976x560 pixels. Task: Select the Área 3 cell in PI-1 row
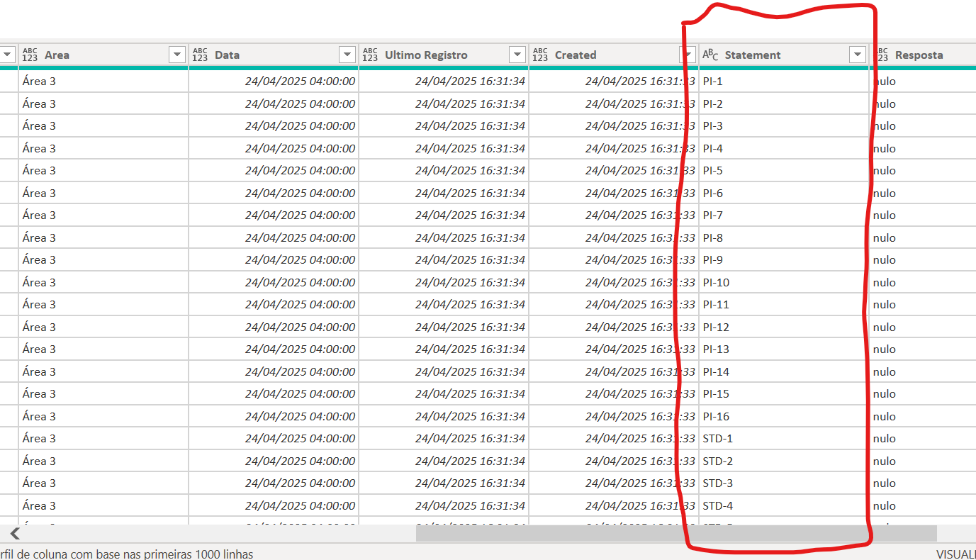[x=103, y=82]
